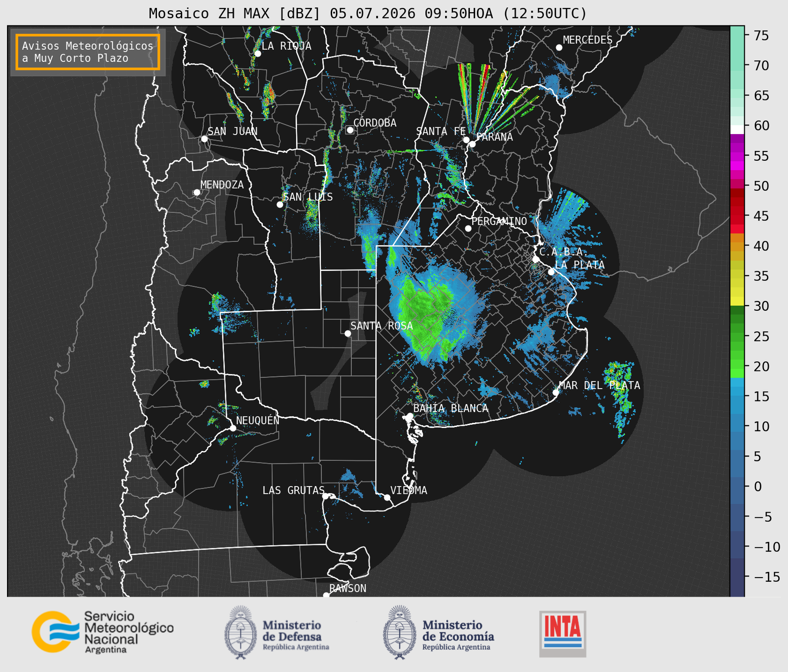The width and height of the screenshot is (788, 672).
Task: Click the Córdoba city marker dot
Action: tap(350, 130)
